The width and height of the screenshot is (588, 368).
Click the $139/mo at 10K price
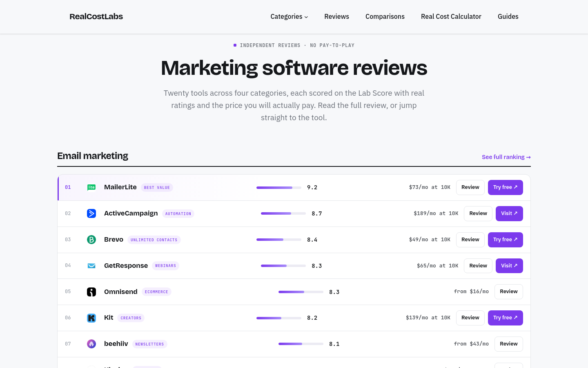click(x=428, y=318)
